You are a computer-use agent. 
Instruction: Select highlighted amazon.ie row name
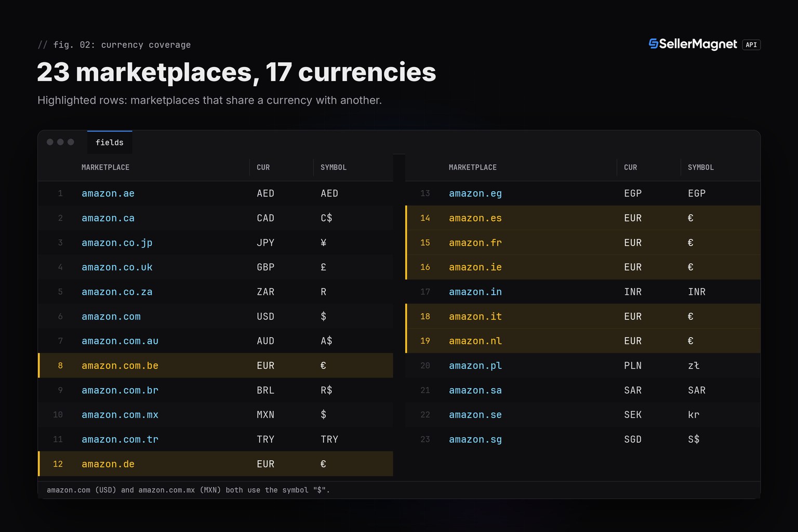(x=475, y=267)
